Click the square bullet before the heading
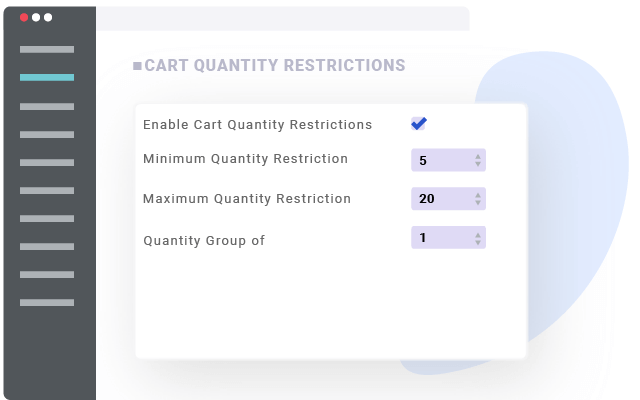The height and width of the screenshot is (400, 640). [137, 66]
